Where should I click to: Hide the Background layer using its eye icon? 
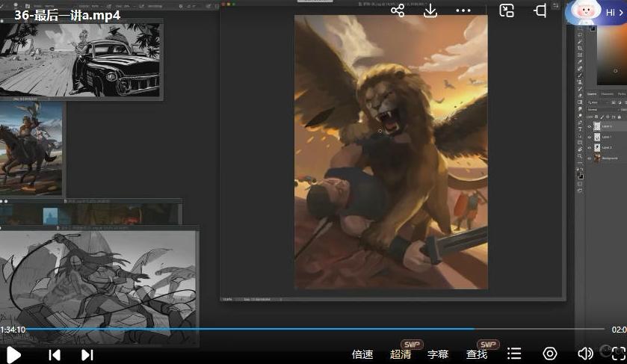coord(589,158)
